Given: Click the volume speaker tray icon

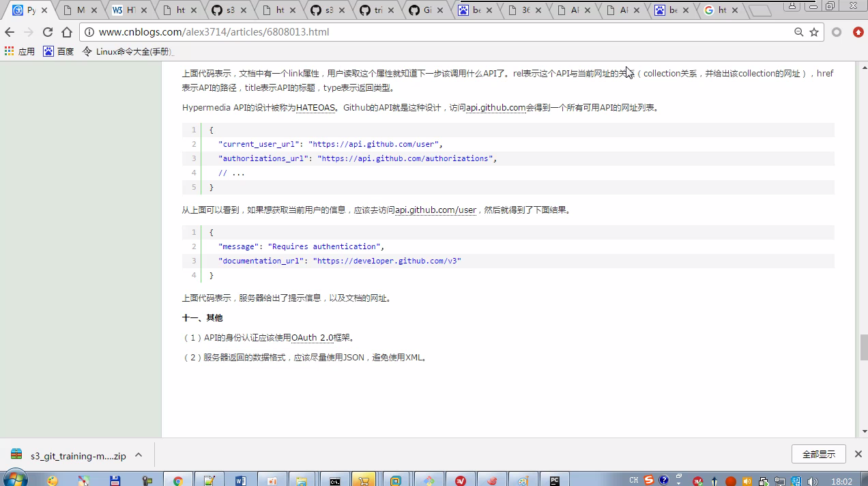Looking at the screenshot, I should (813, 481).
